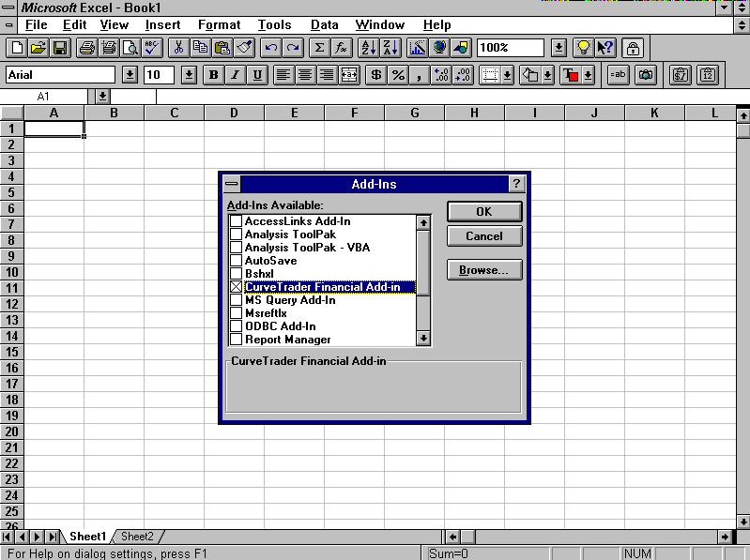750x560 pixels.
Task: Open the Format menu
Action: (219, 24)
